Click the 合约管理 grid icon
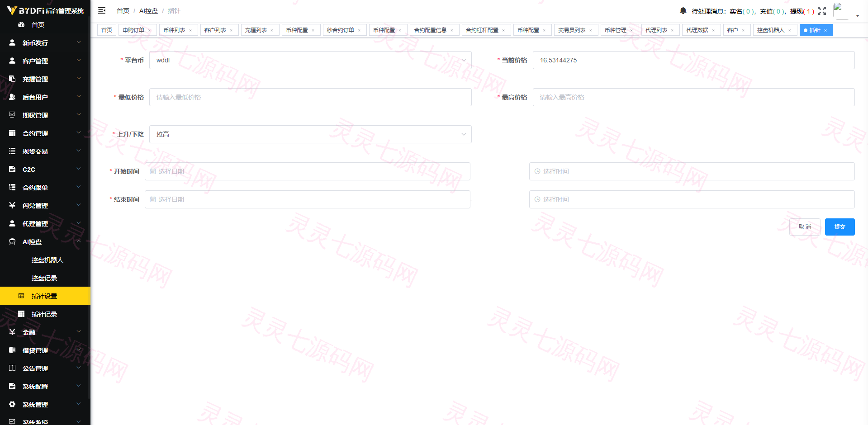This screenshot has height=425, width=868. click(12, 133)
